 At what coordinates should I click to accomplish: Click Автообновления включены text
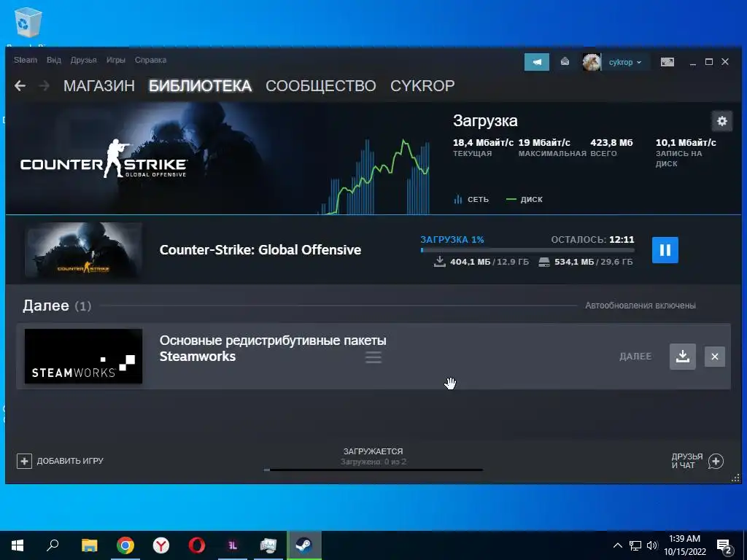640,306
